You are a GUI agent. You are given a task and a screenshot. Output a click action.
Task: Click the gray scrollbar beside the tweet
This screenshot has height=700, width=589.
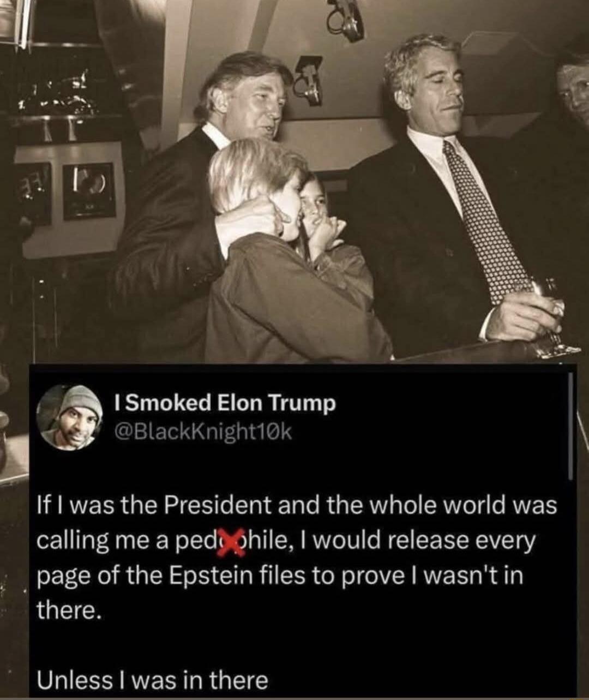pyautogui.click(x=571, y=426)
